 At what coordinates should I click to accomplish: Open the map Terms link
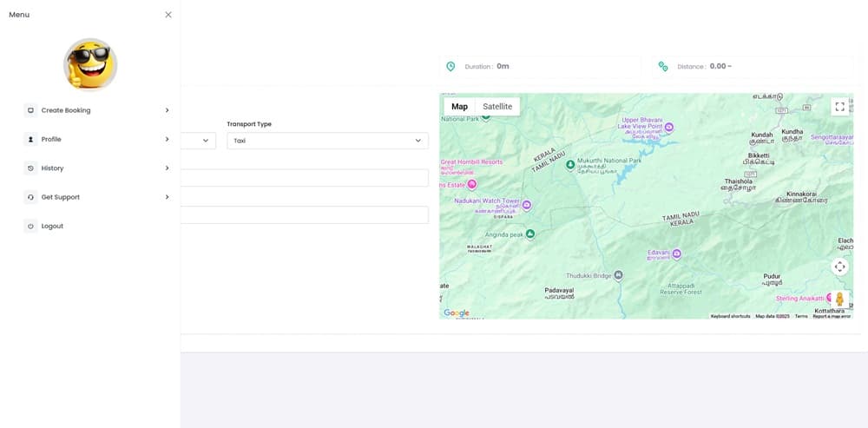(801, 316)
